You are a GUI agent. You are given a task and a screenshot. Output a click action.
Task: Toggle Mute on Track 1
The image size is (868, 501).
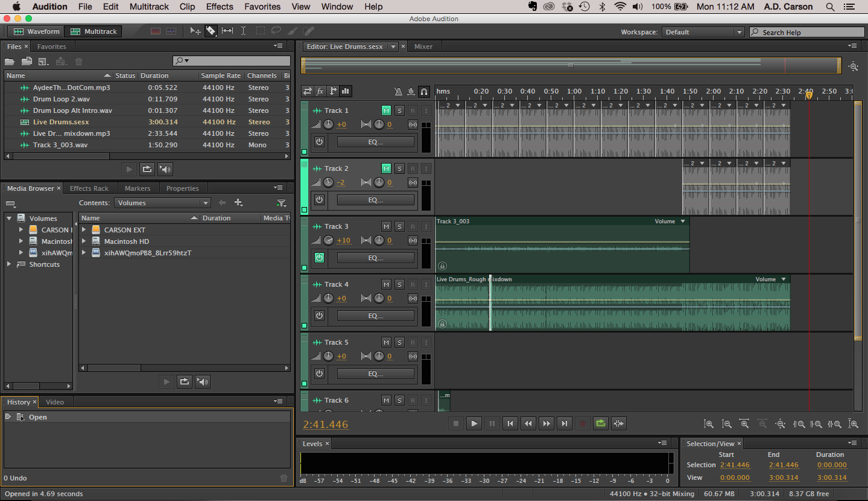[x=386, y=110]
